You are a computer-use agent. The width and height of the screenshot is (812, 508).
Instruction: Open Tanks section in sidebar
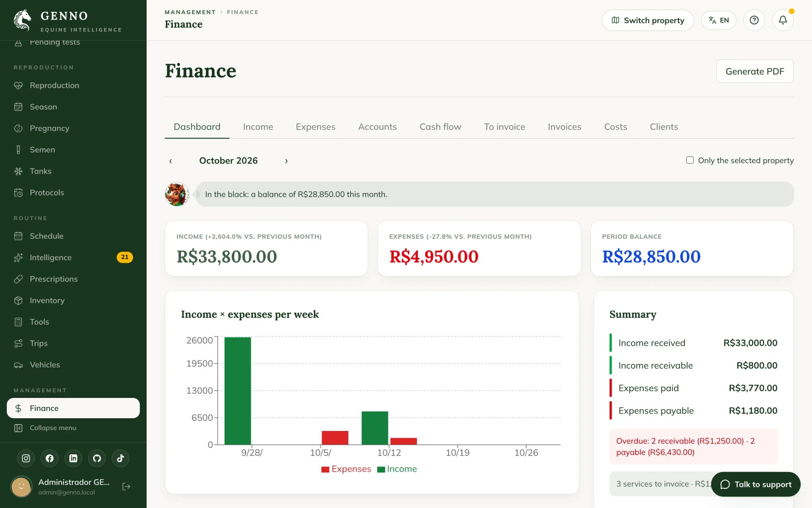click(73, 171)
